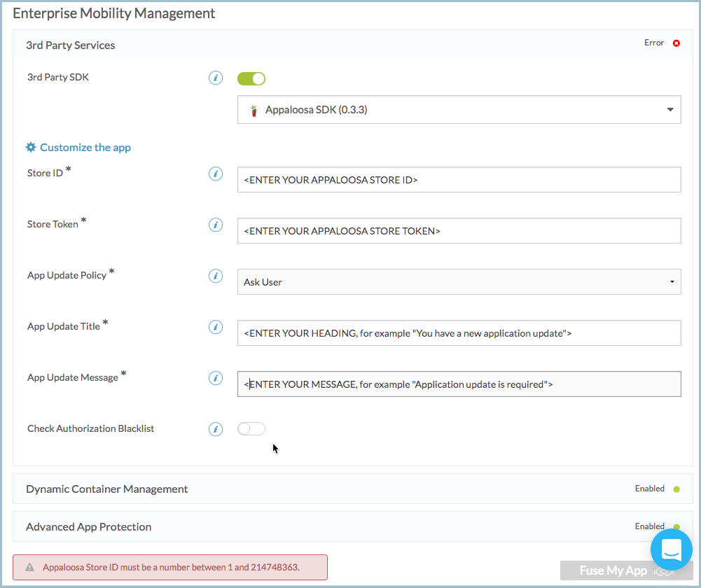
Task: Focus the App Update Message field
Action: point(459,384)
